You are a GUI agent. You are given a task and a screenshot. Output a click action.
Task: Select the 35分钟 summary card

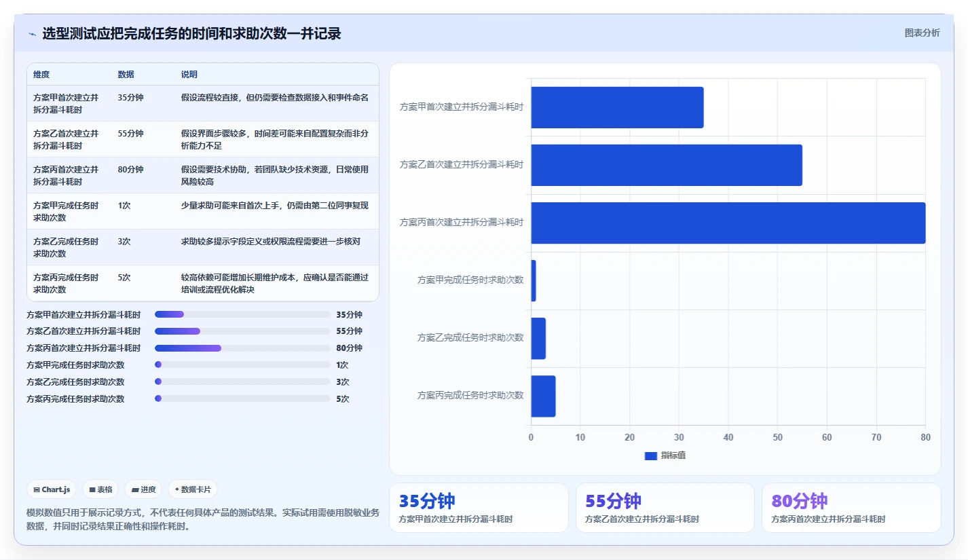click(479, 508)
